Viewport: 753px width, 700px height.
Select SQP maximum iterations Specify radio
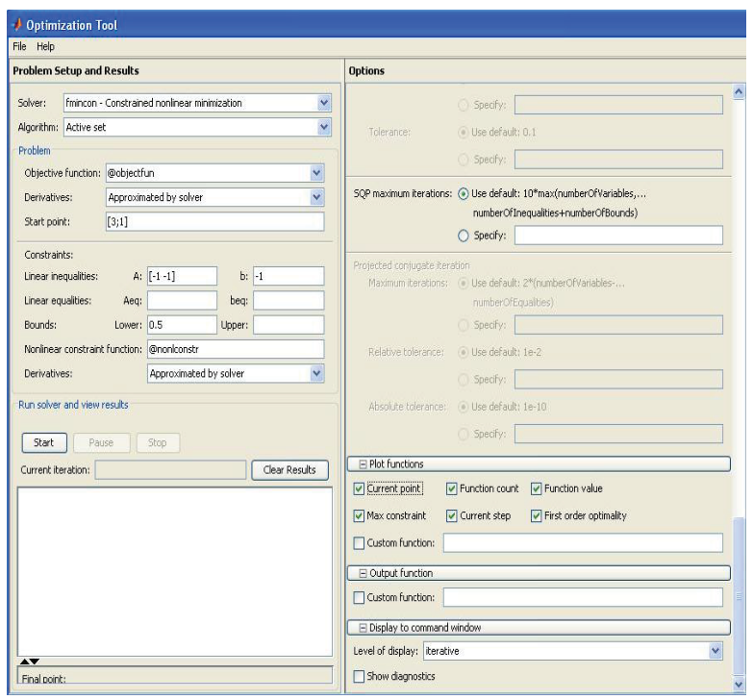[x=464, y=236]
